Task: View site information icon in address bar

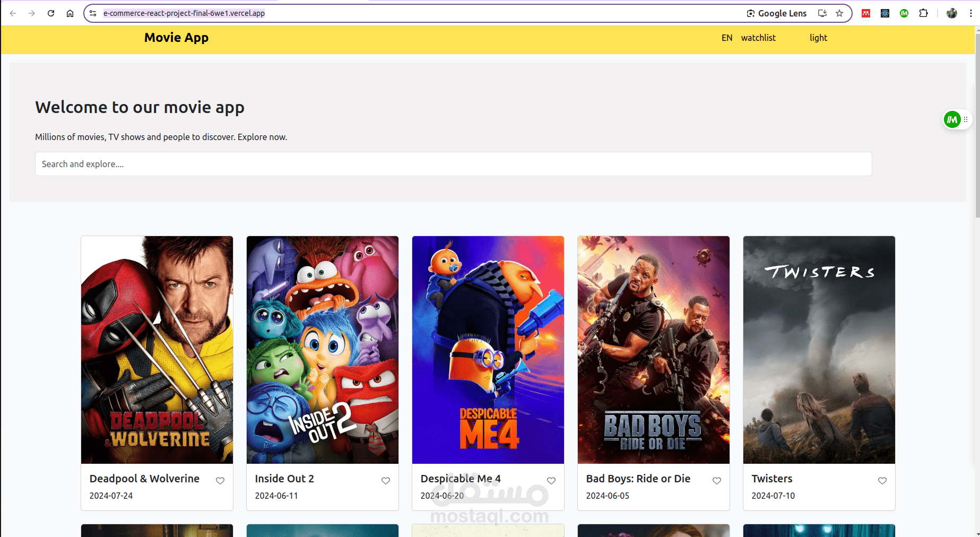Action: (93, 13)
